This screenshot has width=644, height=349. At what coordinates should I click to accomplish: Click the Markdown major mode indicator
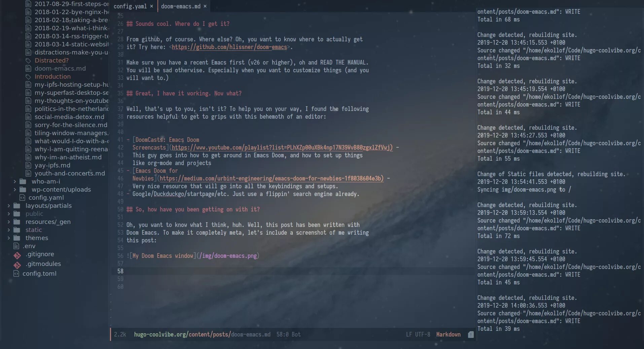[448, 335]
